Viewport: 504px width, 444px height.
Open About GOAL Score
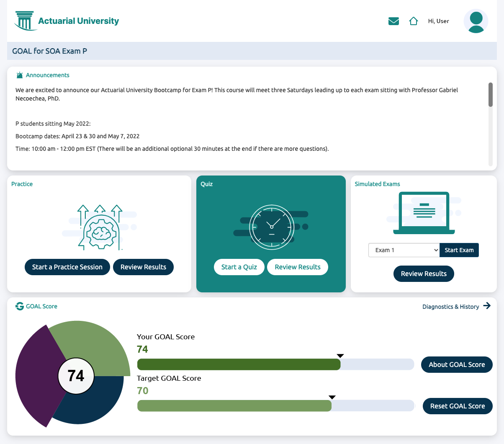click(457, 364)
